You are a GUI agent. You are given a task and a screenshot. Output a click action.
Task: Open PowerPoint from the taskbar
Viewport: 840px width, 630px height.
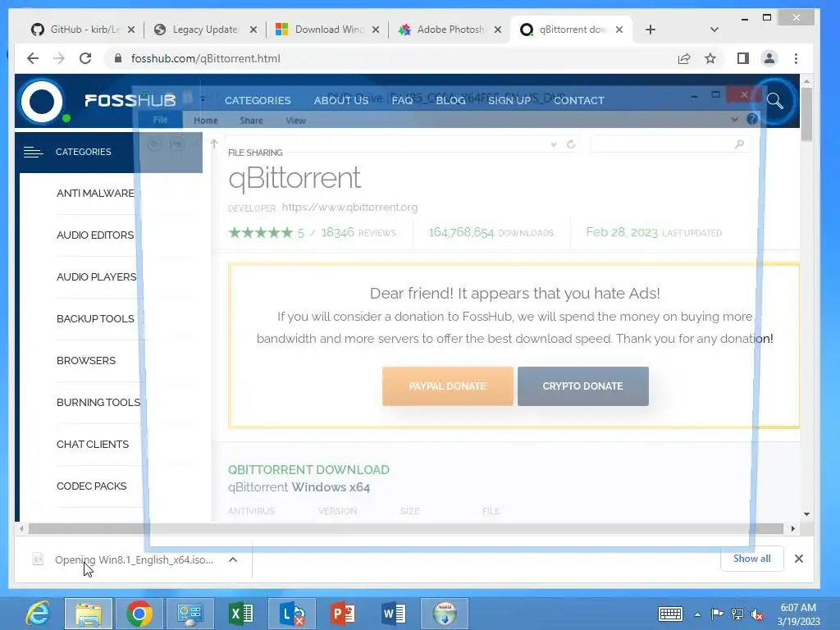pyautogui.click(x=343, y=614)
